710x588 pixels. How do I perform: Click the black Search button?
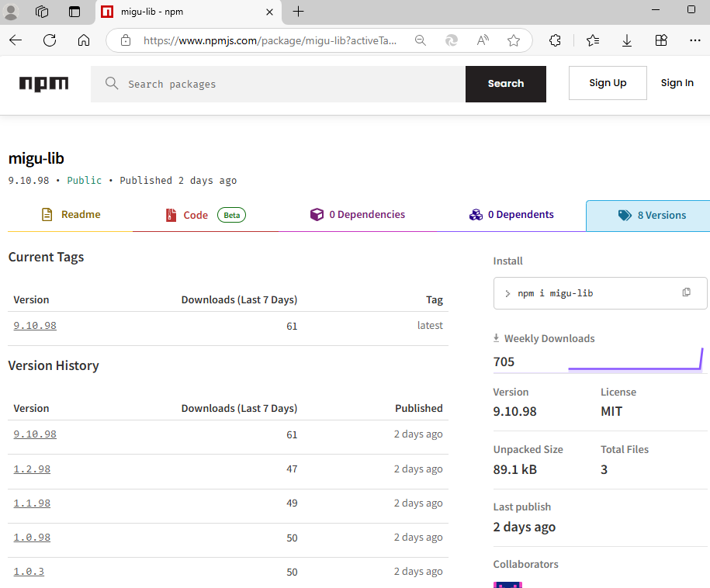[506, 85]
